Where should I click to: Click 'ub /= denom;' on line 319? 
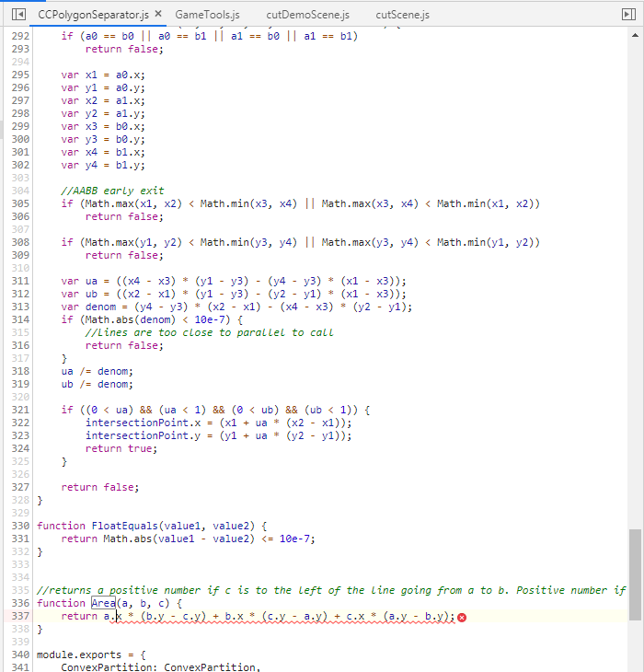coord(98,384)
